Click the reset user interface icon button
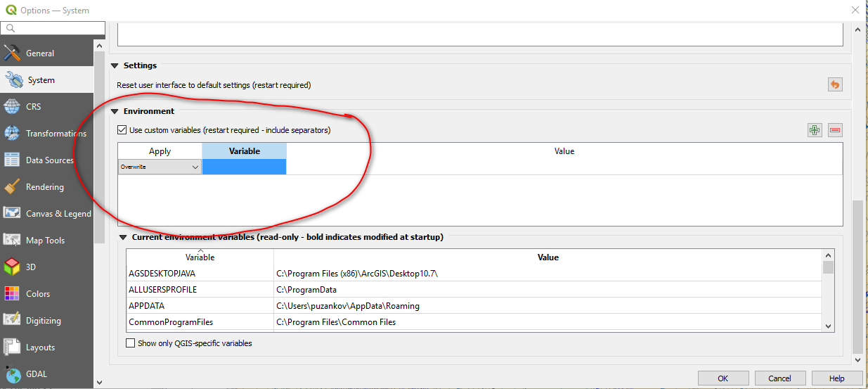Viewport: 868px width, 389px height. click(835, 84)
